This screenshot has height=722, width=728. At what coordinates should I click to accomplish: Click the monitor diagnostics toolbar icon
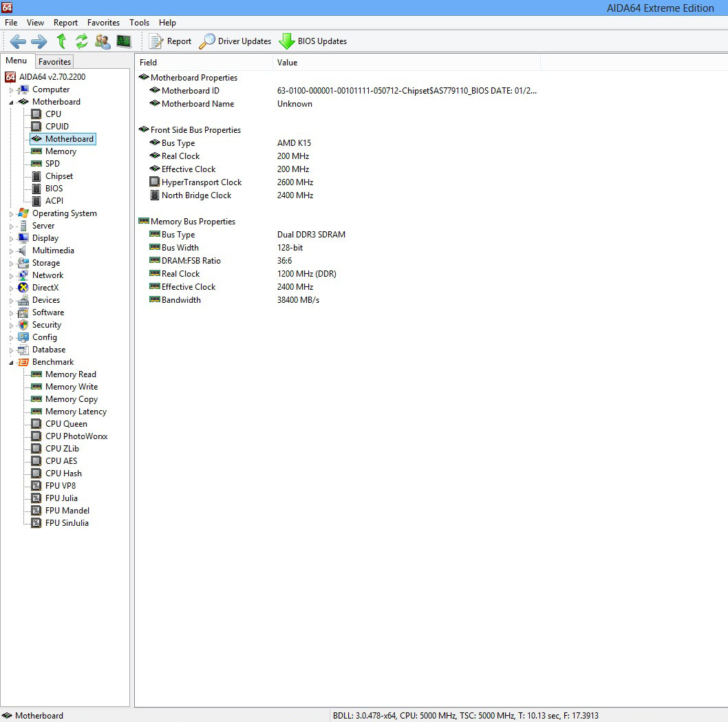[123, 41]
